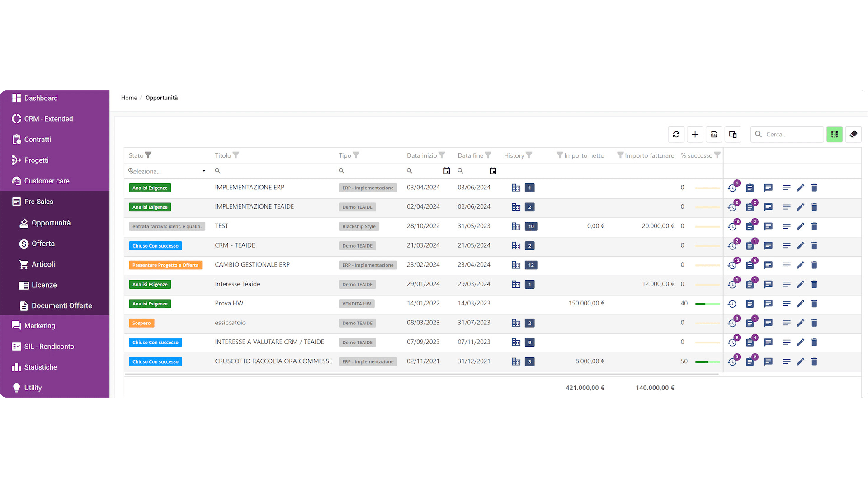Screen dimensions: 868x488
Task: Click Analisi Esigenze badge for IMPLEMENTAZIONE TEAIDE
Action: pyautogui.click(x=150, y=207)
